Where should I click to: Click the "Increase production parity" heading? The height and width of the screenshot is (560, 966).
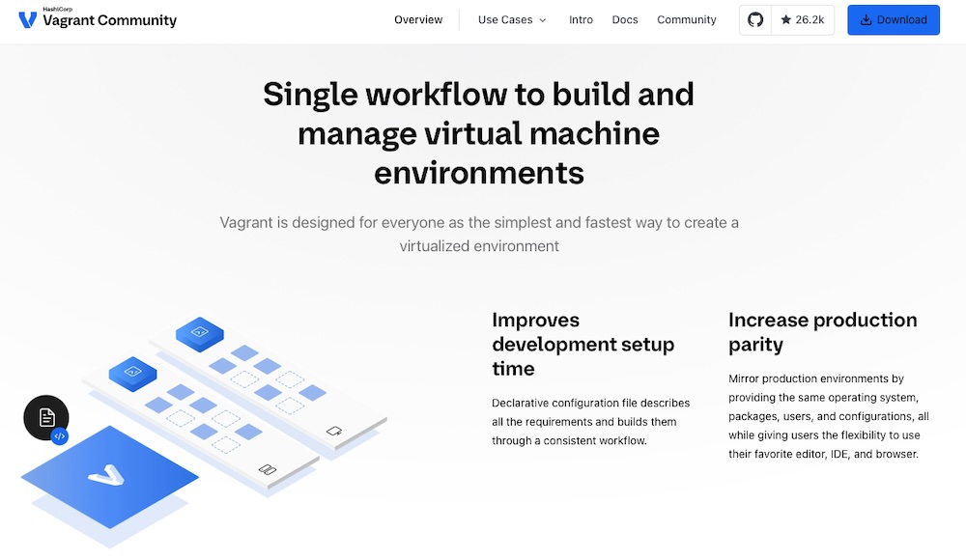(x=822, y=332)
